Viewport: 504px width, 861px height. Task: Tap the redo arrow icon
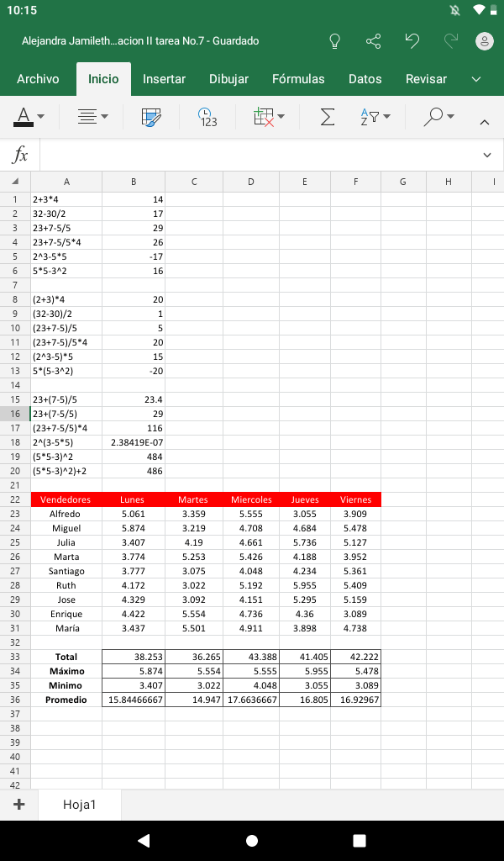451,41
